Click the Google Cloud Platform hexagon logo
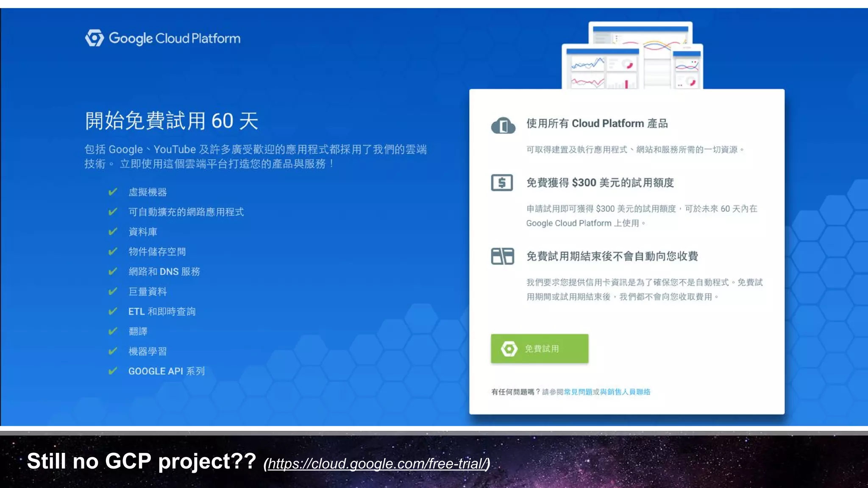The image size is (868, 488). pyautogui.click(x=94, y=38)
